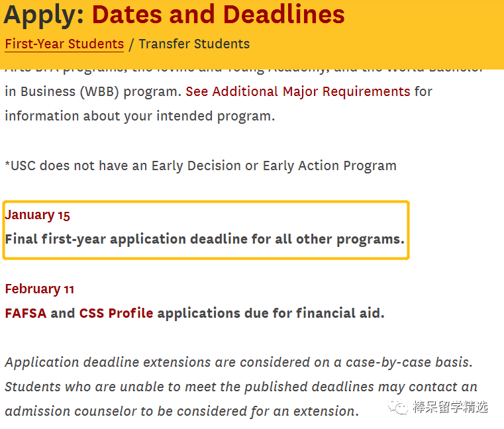Click the Apply: title word
The image size is (504, 429).
pyautogui.click(x=44, y=15)
